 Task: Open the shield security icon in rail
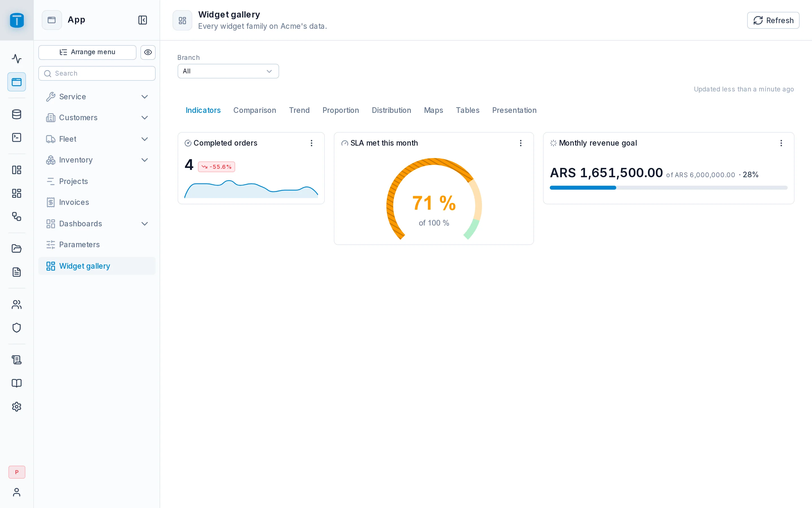(x=17, y=328)
